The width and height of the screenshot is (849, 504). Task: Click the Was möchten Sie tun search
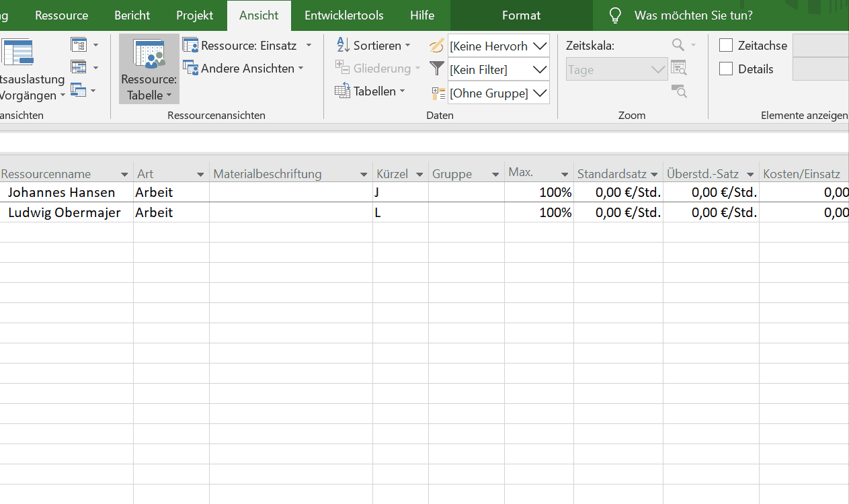coord(692,15)
